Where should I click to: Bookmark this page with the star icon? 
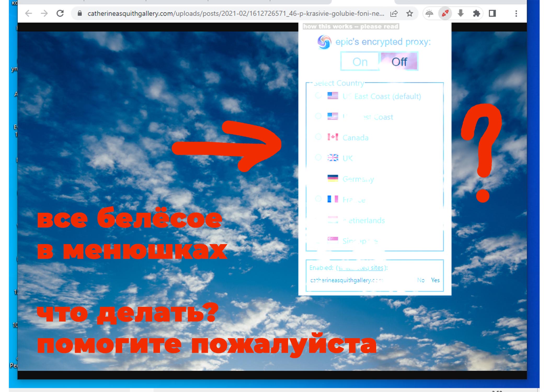[409, 13]
